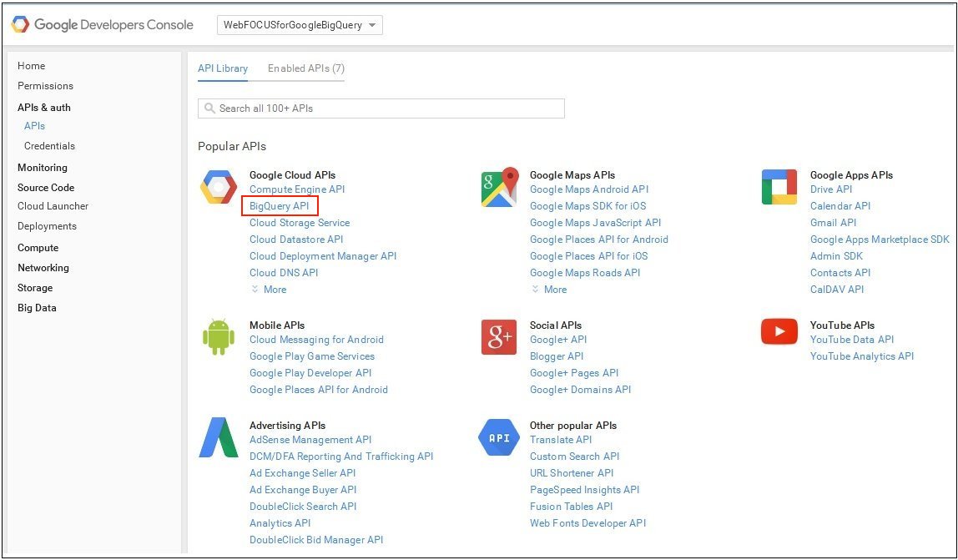Screen dimensions: 958x560
Task: Open the BigQuery API link
Action: [280, 206]
